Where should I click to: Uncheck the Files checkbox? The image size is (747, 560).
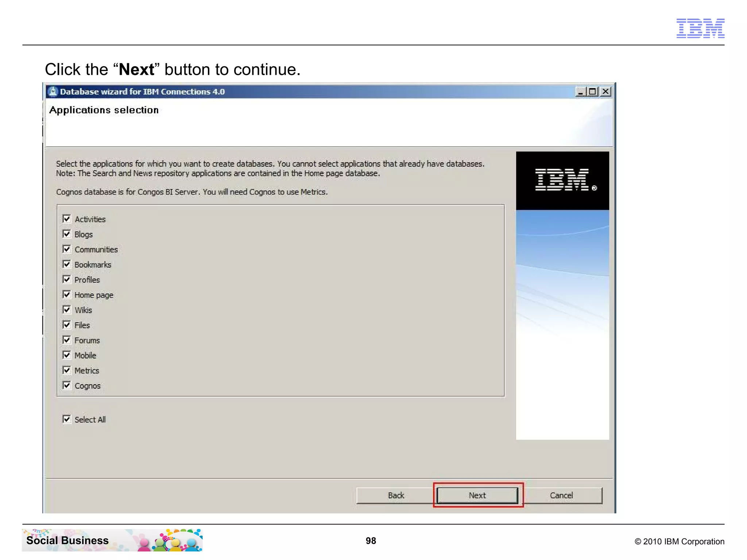[x=67, y=325]
